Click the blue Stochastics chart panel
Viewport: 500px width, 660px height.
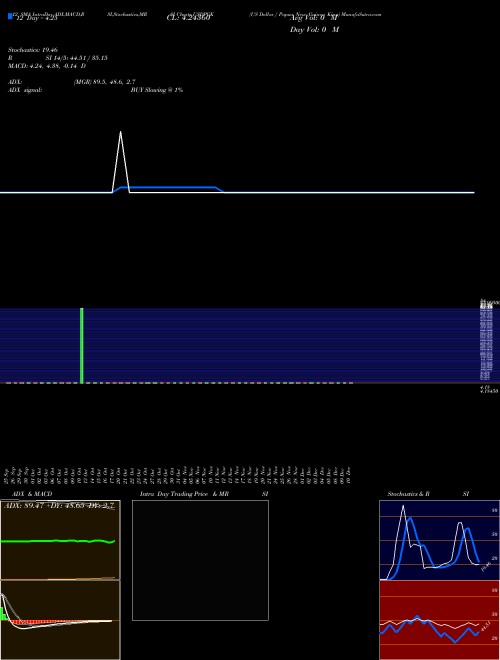[x=439, y=540]
